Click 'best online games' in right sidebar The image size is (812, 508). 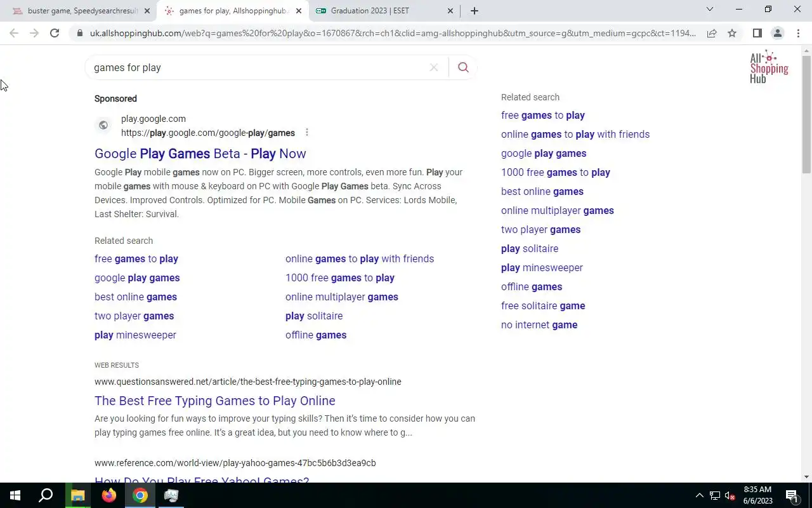pos(542,191)
